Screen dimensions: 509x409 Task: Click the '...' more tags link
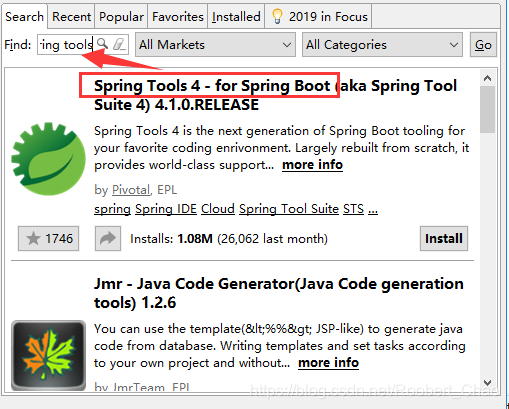pyautogui.click(x=373, y=210)
